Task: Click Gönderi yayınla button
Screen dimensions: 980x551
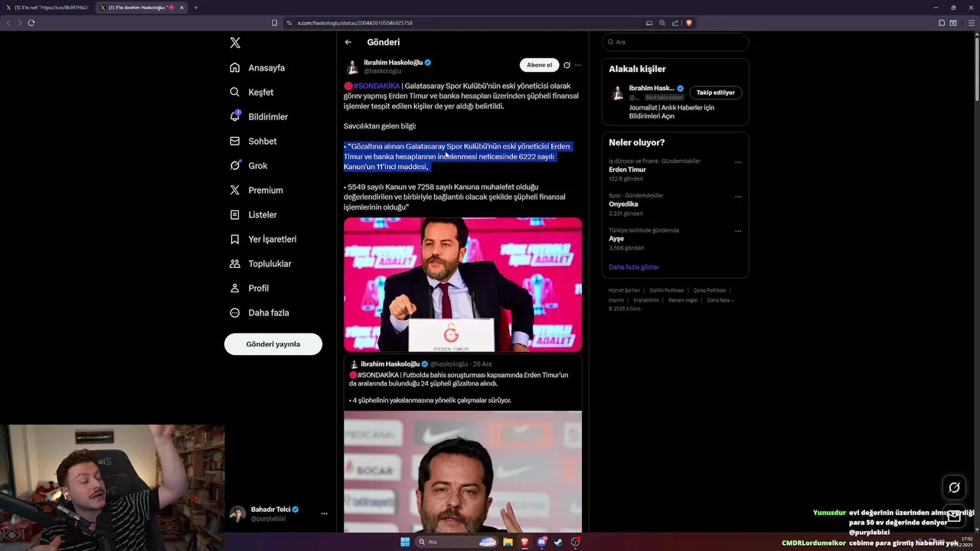Action: coord(273,344)
